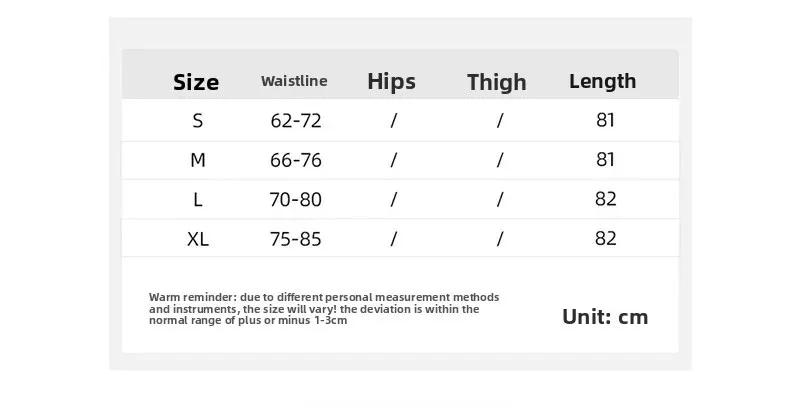
Task: Click the hips slash for size S
Action: pyautogui.click(x=394, y=121)
